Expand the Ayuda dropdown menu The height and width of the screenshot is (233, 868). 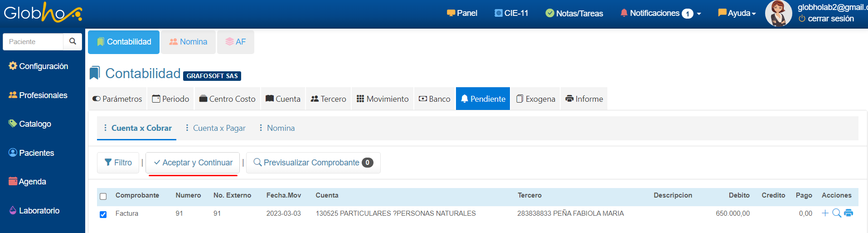tap(737, 13)
